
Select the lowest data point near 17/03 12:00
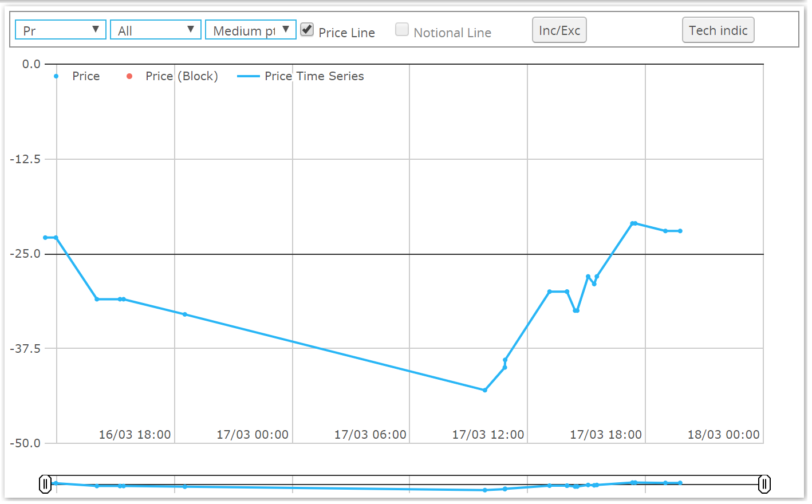[484, 389]
